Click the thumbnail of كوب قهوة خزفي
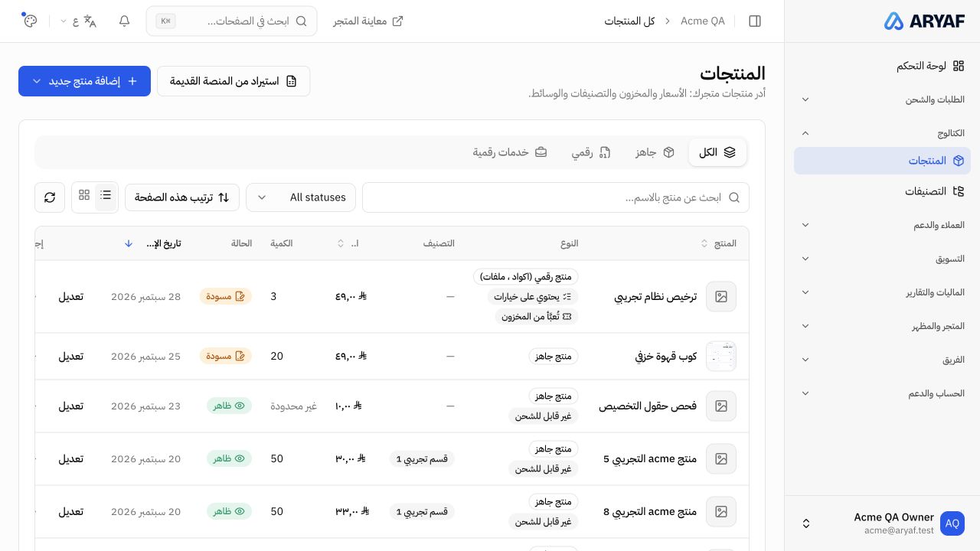 coord(721,356)
